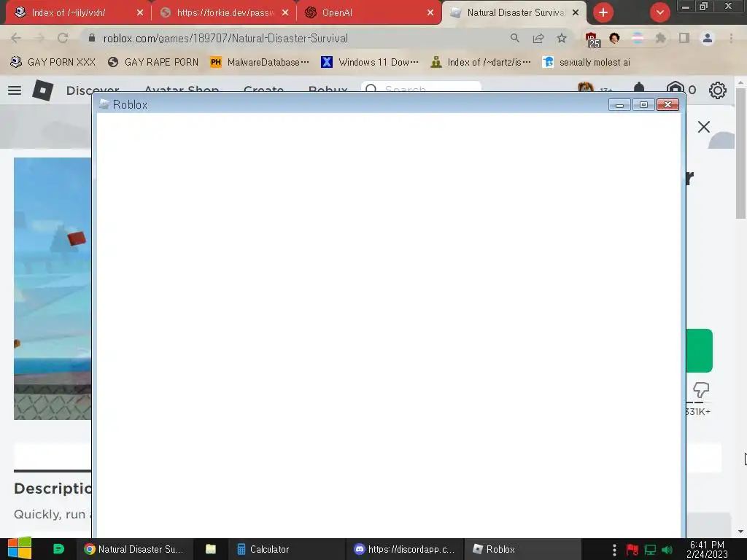This screenshot has width=747, height=560.
Task: Click the browser forward arrow
Action: click(x=39, y=38)
